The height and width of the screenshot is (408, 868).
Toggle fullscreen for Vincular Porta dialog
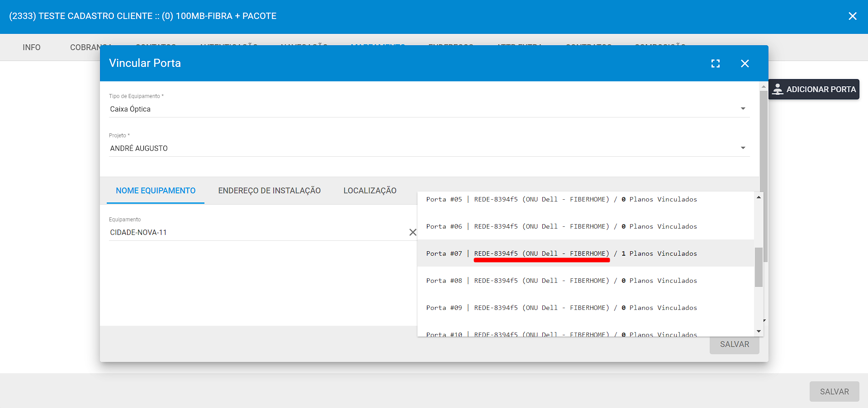pos(716,64)
